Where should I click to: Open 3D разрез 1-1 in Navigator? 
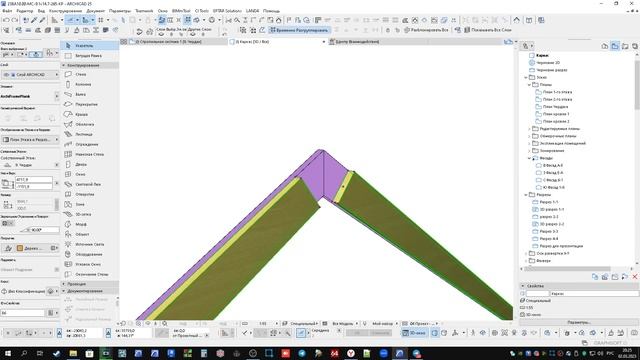551,209
